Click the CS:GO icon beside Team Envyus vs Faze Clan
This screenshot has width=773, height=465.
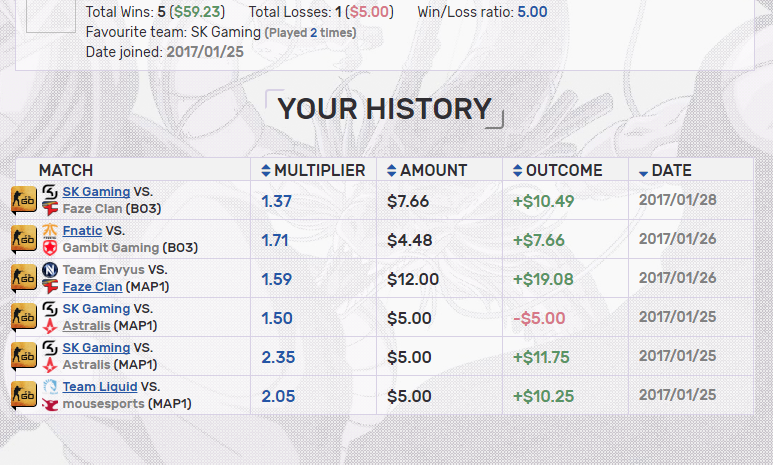click(24, 278)
